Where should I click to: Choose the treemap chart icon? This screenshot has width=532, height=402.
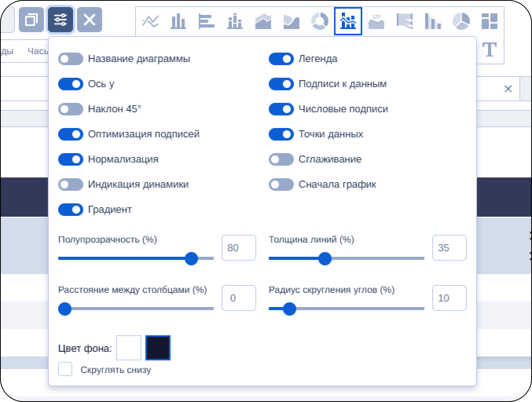(490, 21)
